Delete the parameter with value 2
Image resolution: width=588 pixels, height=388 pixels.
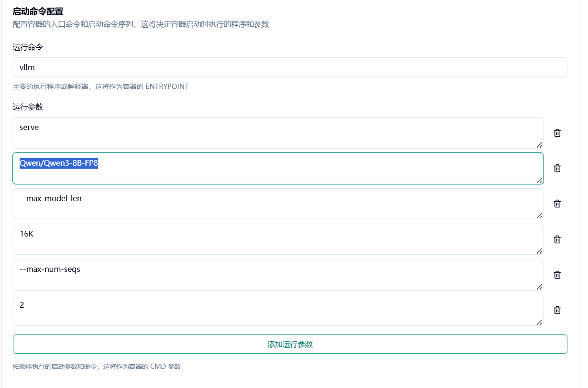pyautogui.click(x=557, y=310)
